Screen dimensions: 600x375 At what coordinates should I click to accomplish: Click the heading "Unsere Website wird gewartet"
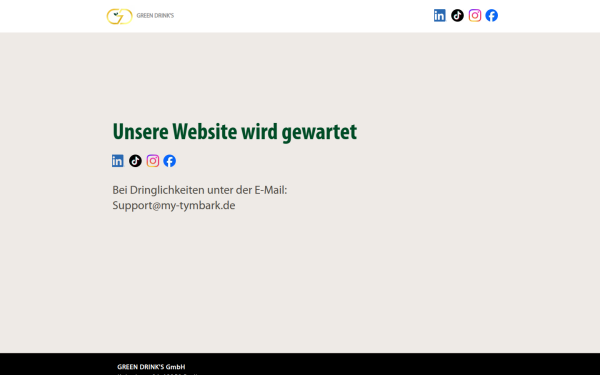(235, 132)
